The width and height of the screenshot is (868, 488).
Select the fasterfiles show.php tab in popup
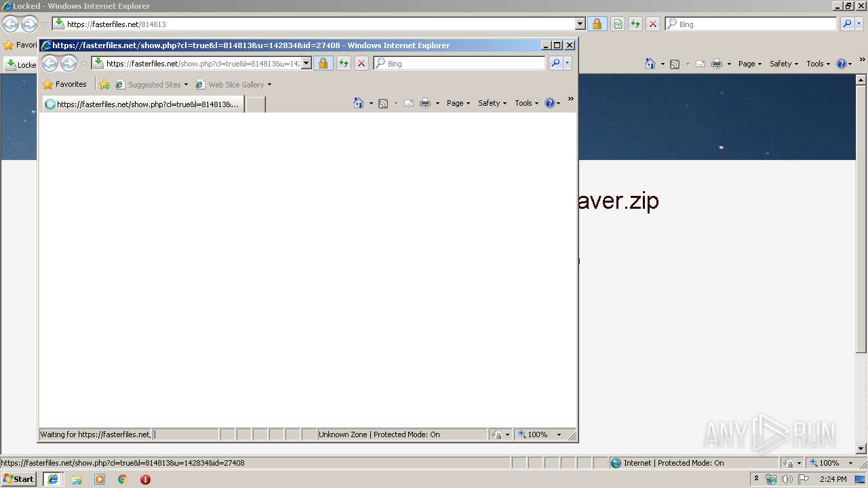(143, 104)
